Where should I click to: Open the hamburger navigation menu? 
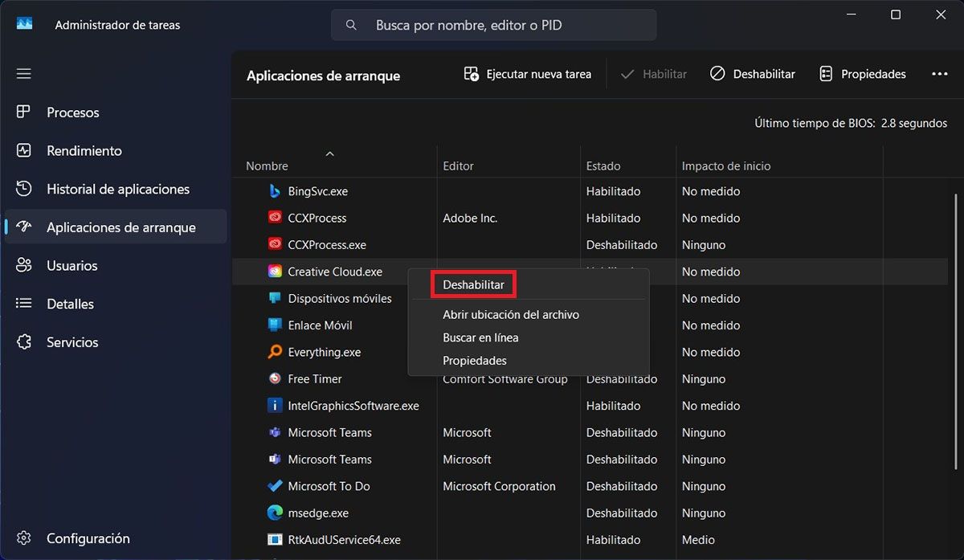[x=24, y=74]
